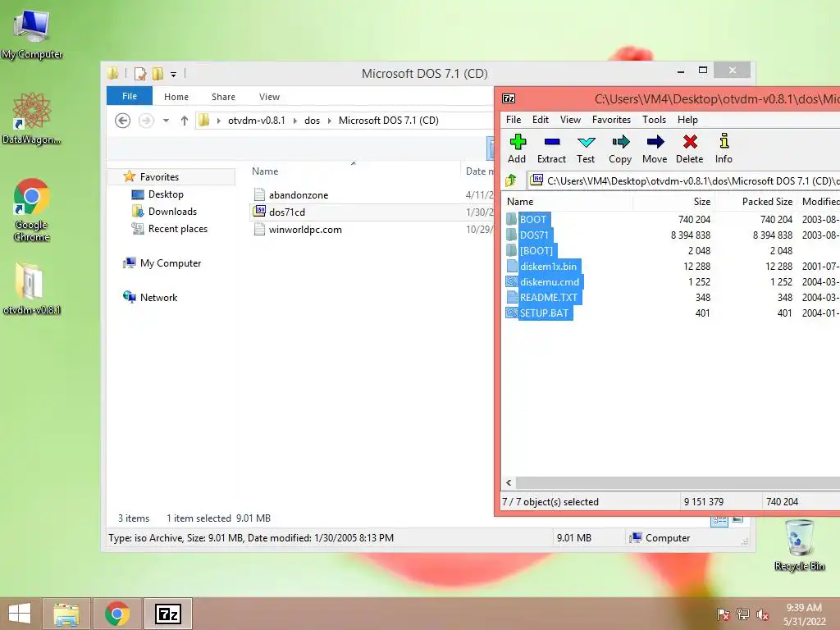This screenshot has width=840, height=630.
Task: Expand the arrow after otvdm-v0.8.1 breadcrumb
Action: click(294, 121)
